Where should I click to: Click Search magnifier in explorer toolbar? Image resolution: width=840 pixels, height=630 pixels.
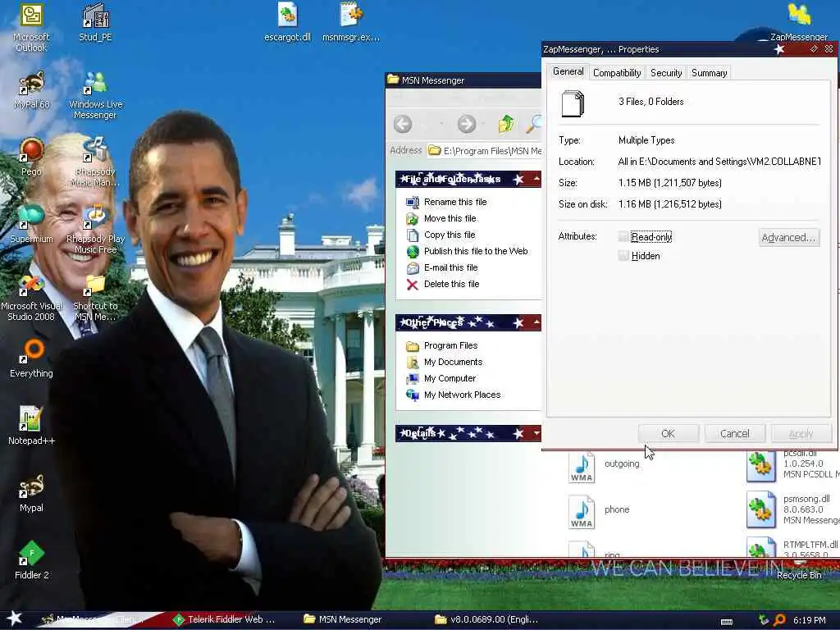tap(533, 124)
